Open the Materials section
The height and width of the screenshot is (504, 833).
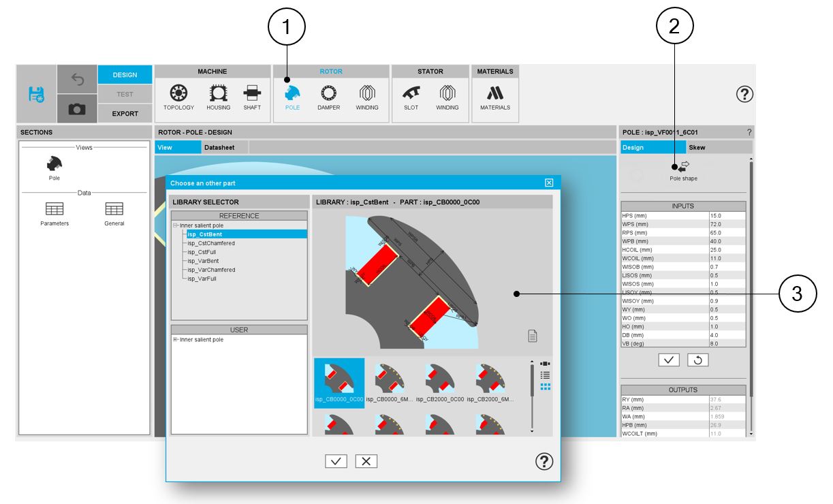pos(494,97)
